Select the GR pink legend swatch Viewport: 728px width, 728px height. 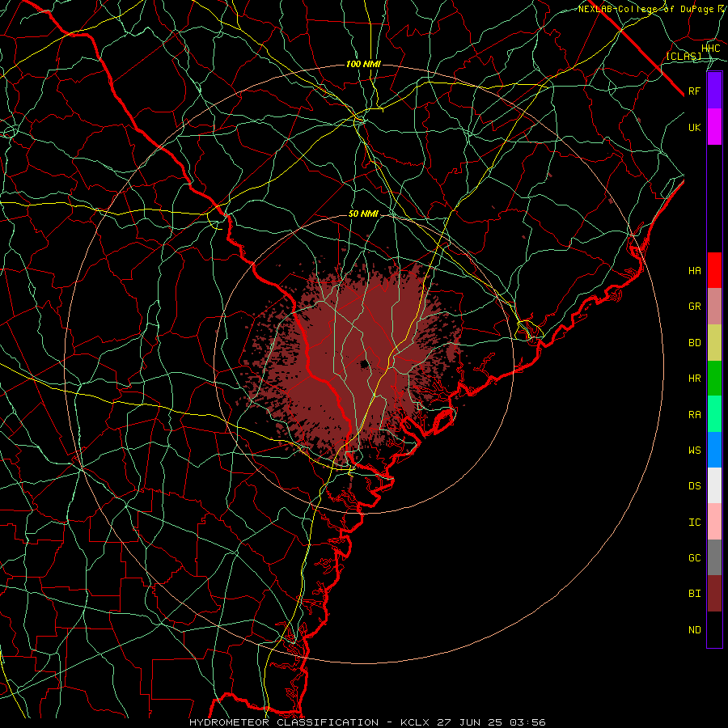tap(714, 307)
